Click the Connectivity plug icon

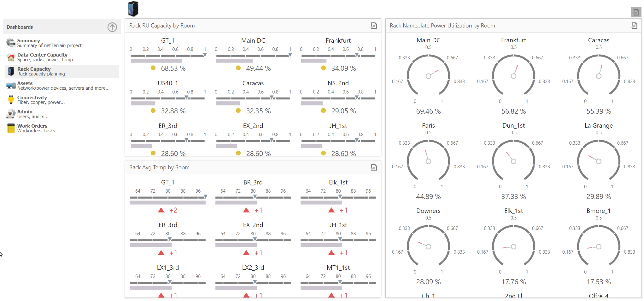coord(11,100)
